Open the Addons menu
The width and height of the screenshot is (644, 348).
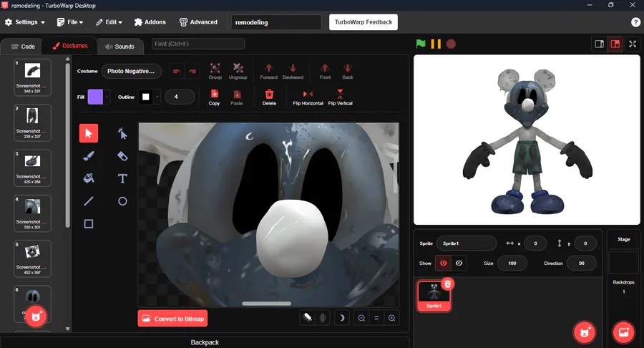click(x=150, y=22)
